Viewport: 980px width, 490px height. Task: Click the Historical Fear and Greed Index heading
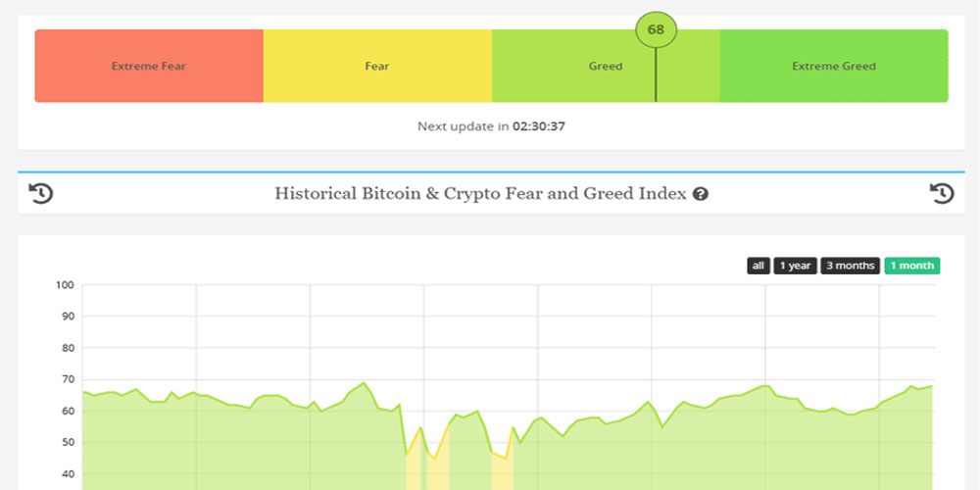pos(480,194)
